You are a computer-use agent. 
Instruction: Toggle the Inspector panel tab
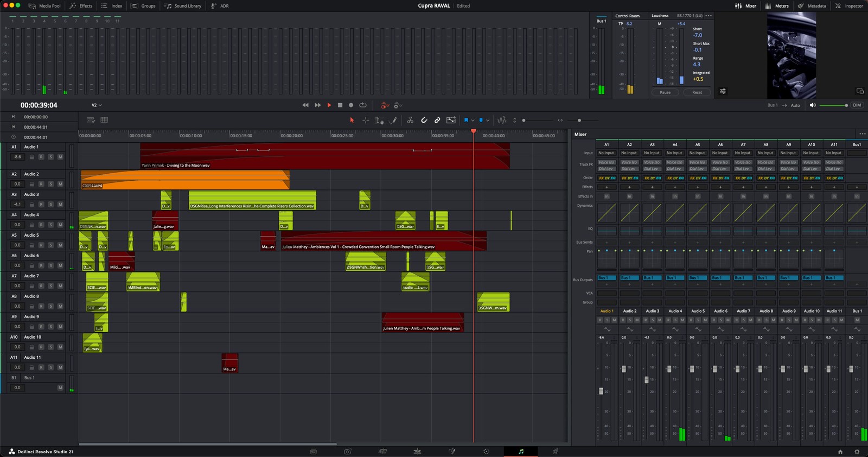pyautogui.click(x=850, y=6)
